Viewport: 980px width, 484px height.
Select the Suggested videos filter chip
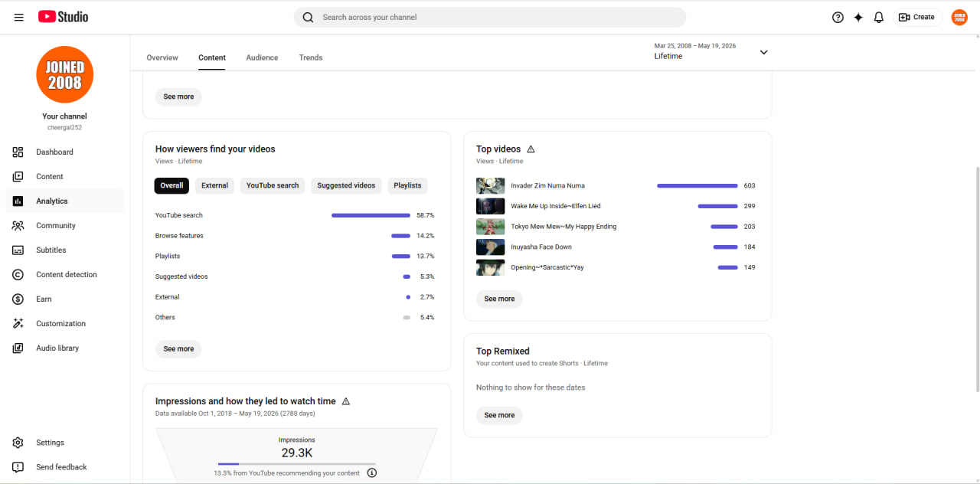point(346,185)
